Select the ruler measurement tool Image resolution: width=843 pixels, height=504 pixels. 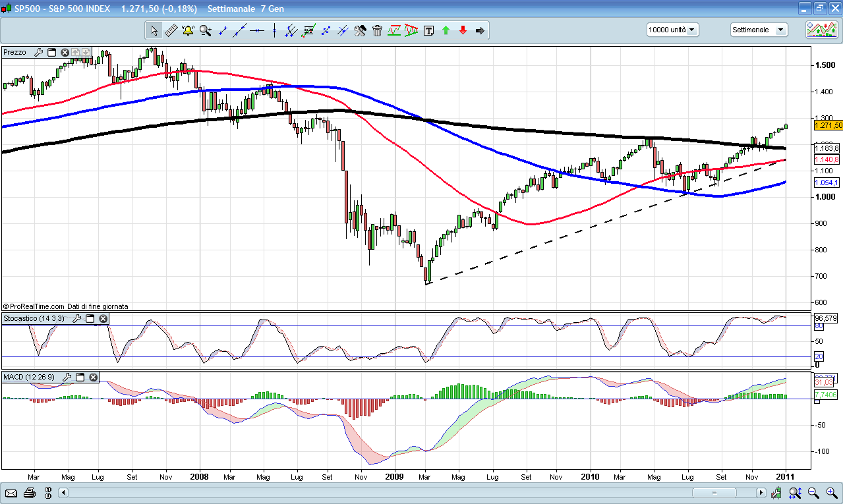(x=171, y=30)
